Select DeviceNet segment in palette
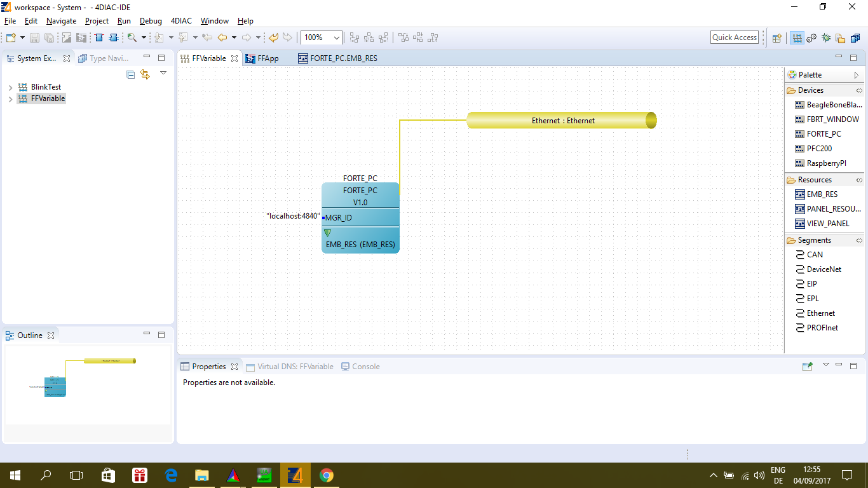The width and height of the screenshot is (868, 488). [x=818, y=269]
